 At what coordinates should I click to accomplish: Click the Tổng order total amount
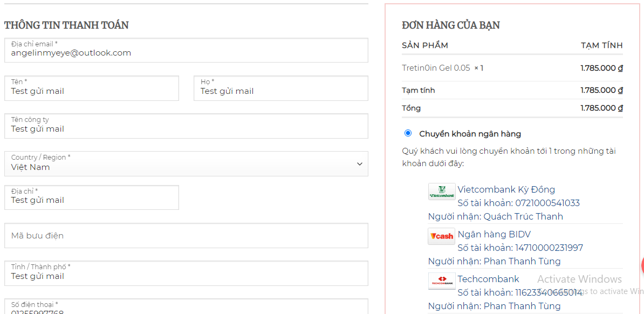[x=601, y=108]
